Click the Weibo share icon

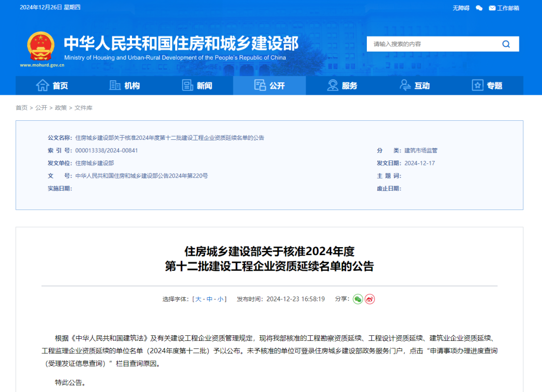(370, 299)
